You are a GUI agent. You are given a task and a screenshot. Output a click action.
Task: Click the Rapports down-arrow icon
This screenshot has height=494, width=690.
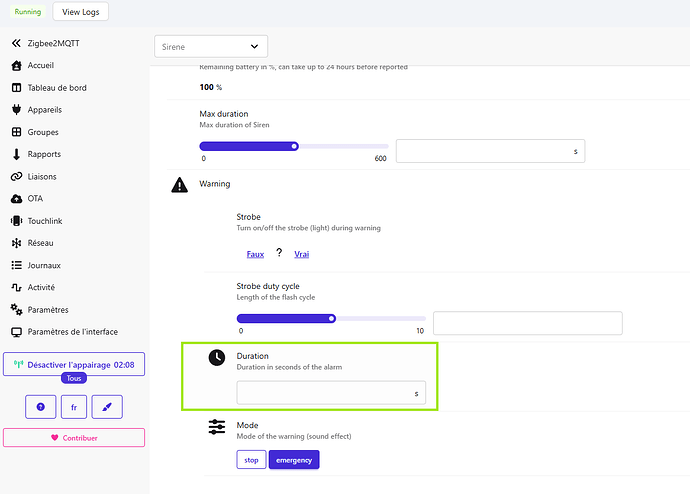pyautogui.click(x=16, y=154)
